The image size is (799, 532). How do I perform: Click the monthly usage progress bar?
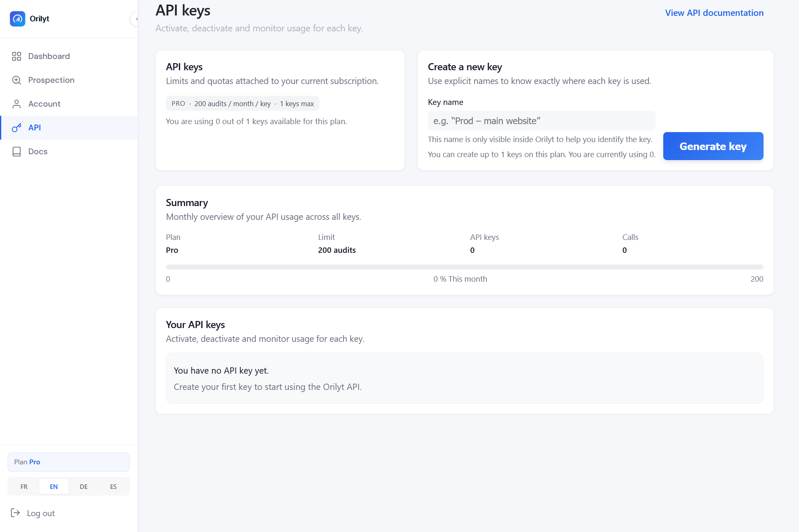464,267
